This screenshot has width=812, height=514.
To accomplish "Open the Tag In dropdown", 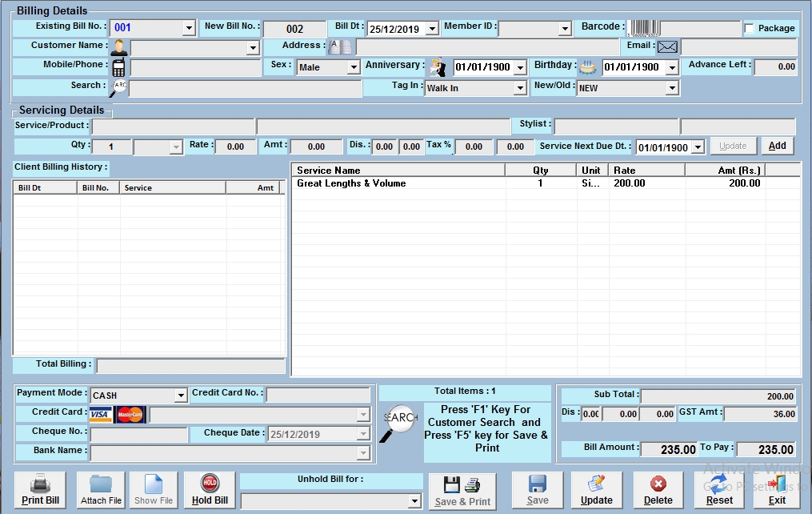I will [x=519, y=88].
